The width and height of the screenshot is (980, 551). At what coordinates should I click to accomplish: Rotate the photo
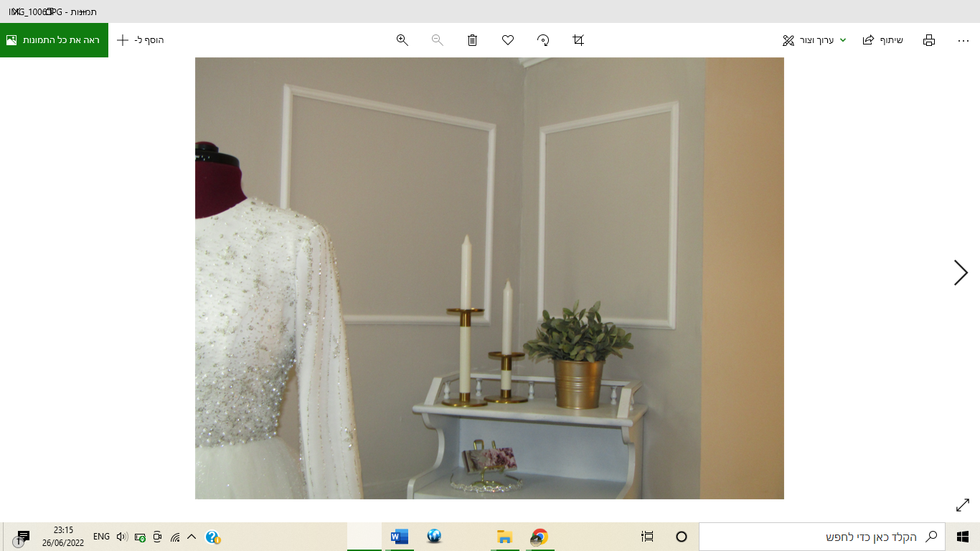(543, 40)
